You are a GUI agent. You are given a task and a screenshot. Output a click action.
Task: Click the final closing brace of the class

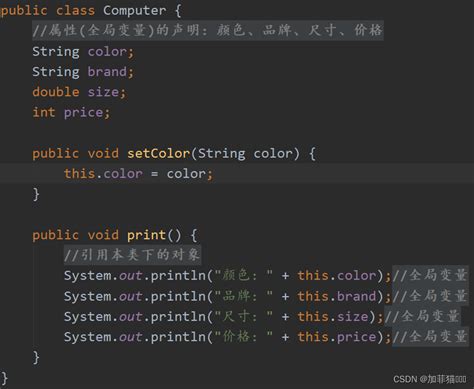tap(4, 378)
